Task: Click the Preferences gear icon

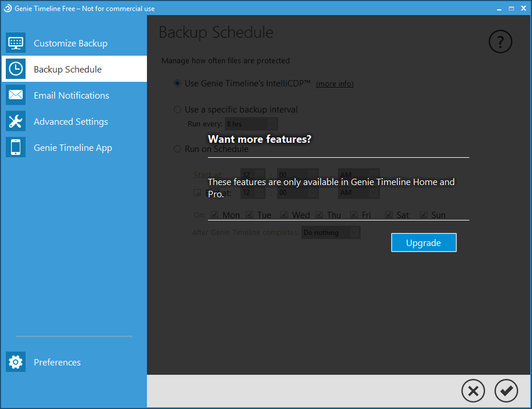Action: tap(16, 362)
